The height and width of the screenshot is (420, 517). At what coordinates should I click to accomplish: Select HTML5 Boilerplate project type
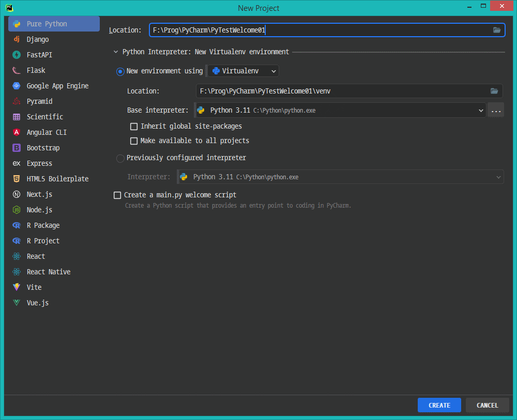[x=54, y=179]
